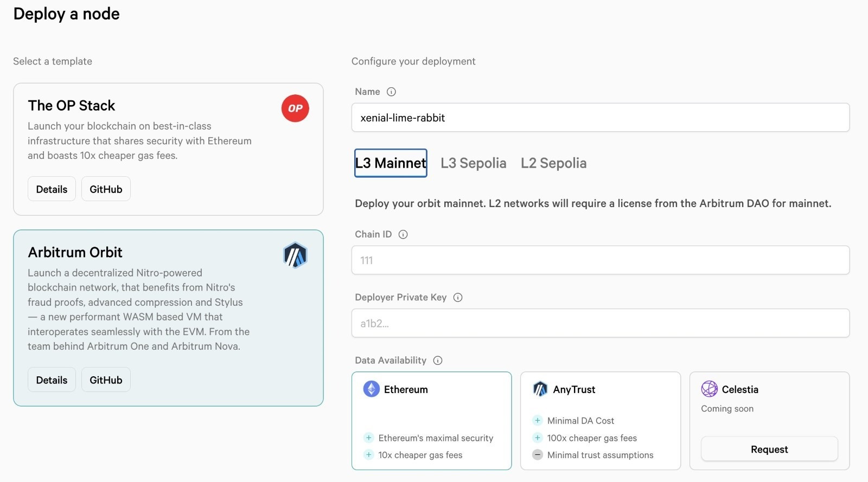Click minus icon by Minimal trust assumptions
Image resolution: width=868 pixels, height=482 pixels.
pos(538,455)
